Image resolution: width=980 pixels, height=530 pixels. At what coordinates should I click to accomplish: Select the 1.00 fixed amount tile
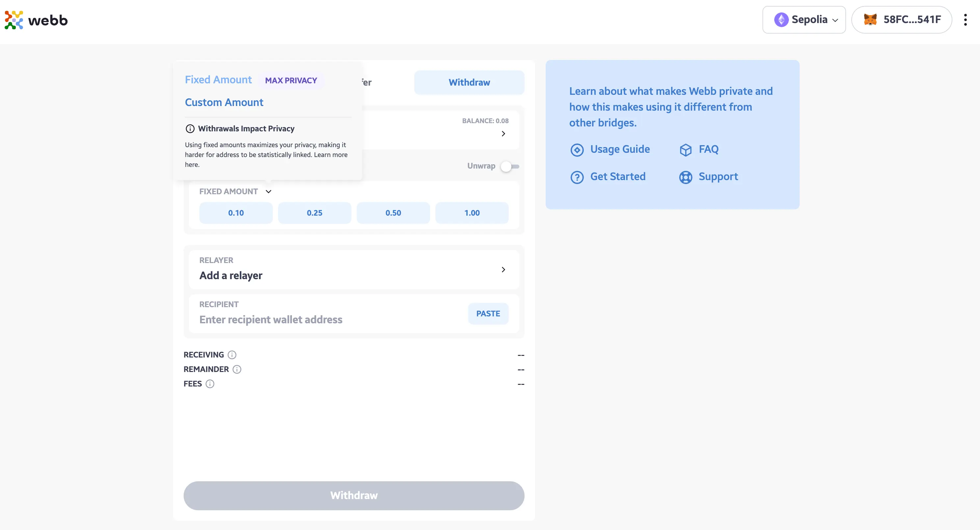[x=472, y=212]
